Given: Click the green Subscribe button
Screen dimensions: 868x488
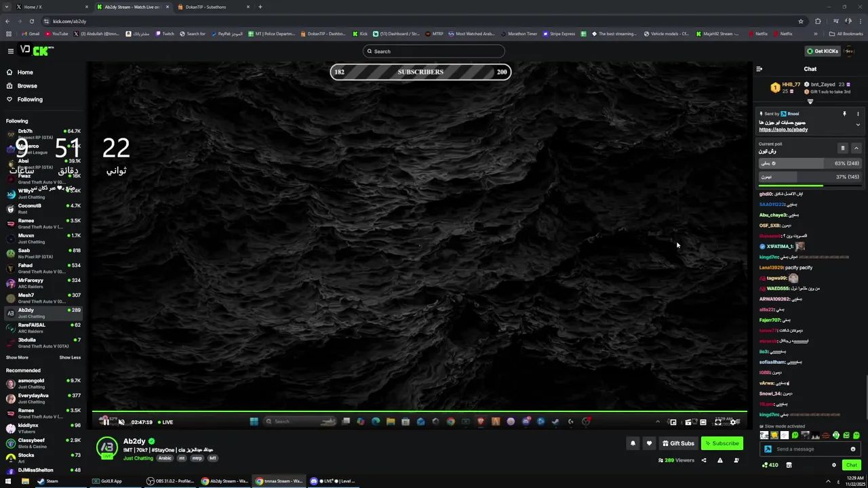Looking at the screenshot, I should [x=722, y=443].
